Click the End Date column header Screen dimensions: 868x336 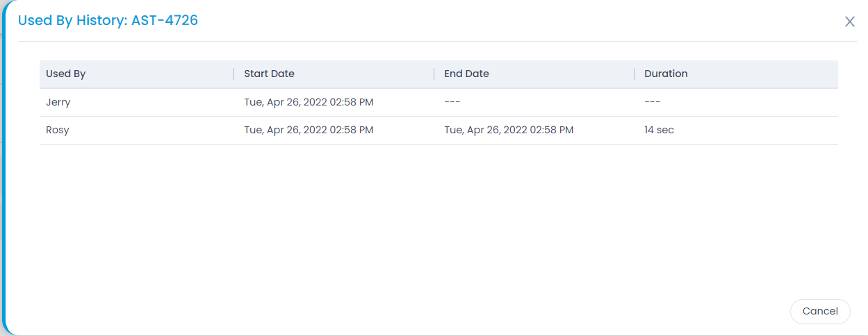click(x=466, y=74)
